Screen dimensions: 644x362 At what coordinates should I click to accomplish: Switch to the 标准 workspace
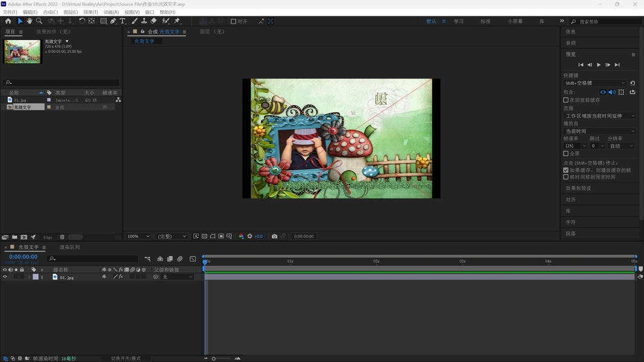pyautogui.click(x=486, y=21)
